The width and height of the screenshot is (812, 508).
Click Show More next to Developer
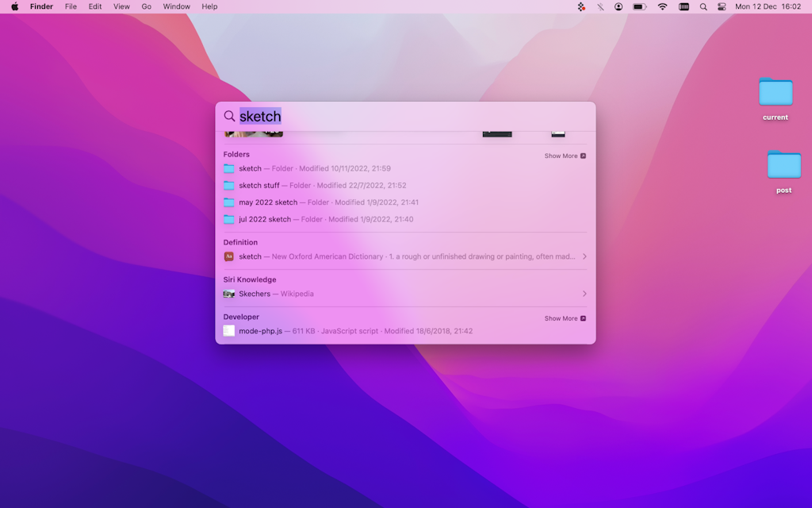(x=564, y=318)
